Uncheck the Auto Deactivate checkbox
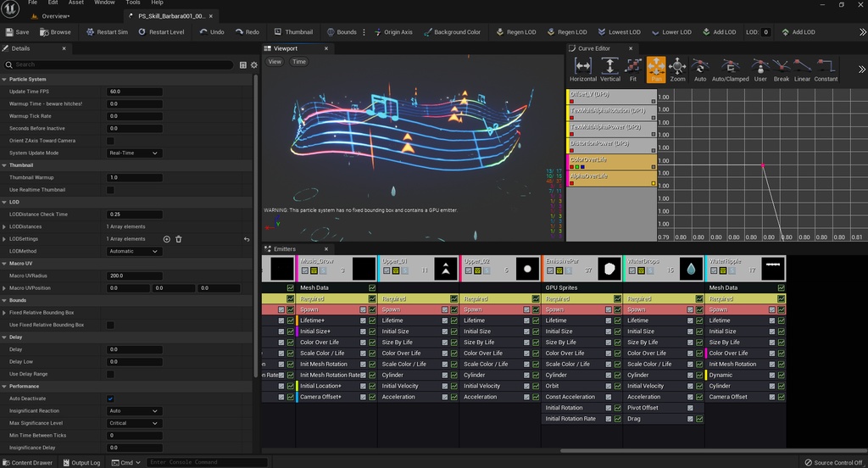The image size is (868, 468). (x=110, y=398)
